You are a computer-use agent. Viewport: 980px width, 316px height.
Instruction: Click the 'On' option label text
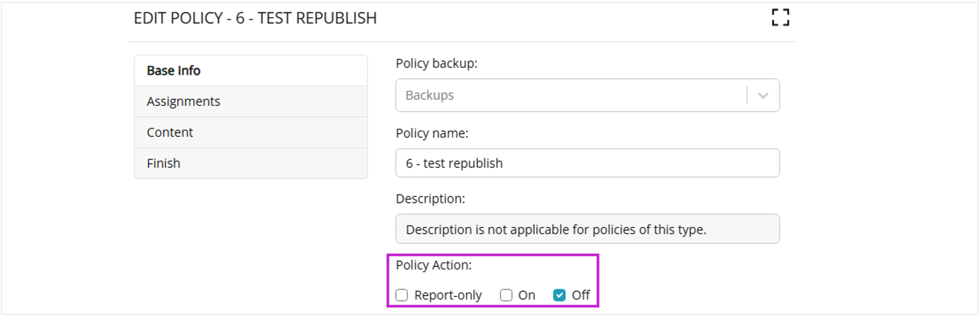tap(527, 295)
